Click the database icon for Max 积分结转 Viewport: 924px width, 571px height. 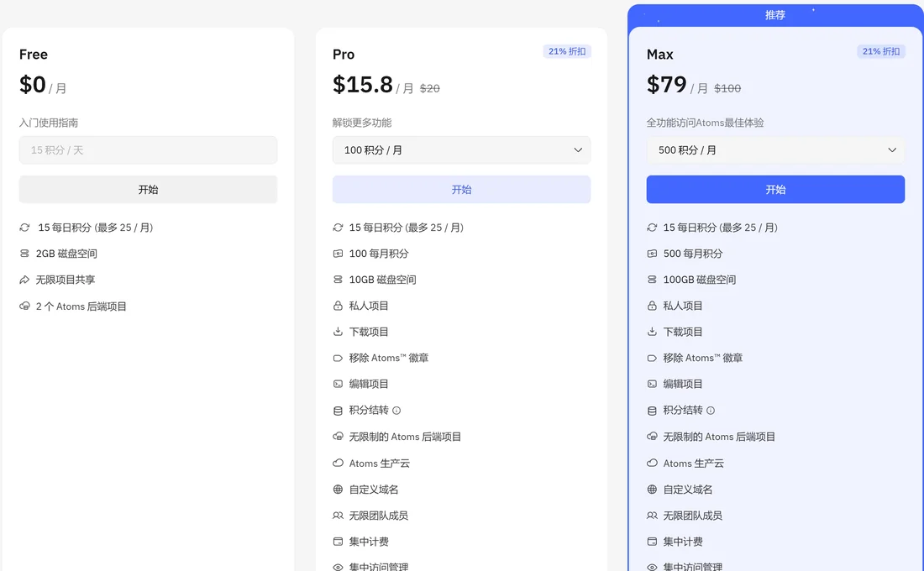[652, 411]
